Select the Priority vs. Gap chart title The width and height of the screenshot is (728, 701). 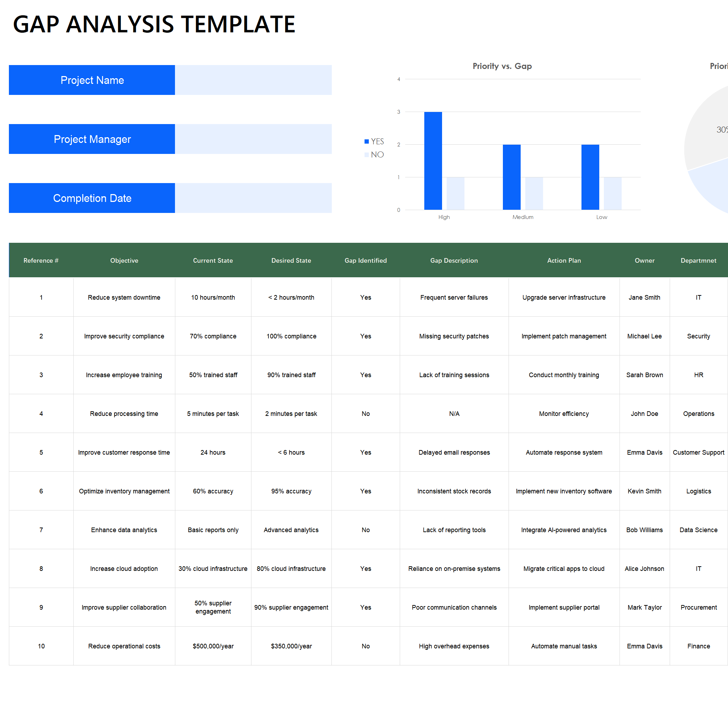502,66
